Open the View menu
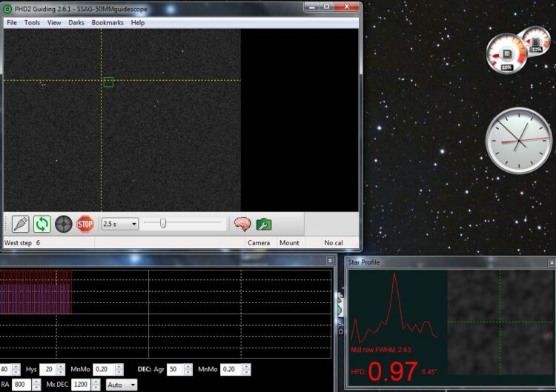 point(54,23)
